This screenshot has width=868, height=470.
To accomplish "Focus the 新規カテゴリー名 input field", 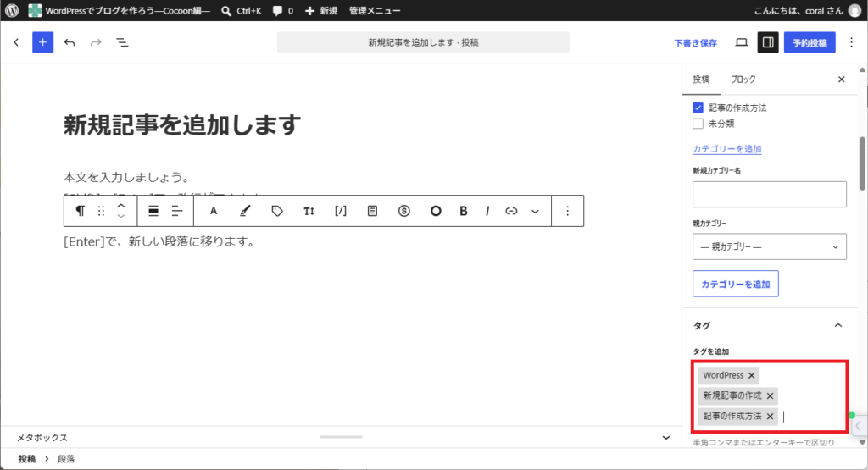I will tap(770, 194).
